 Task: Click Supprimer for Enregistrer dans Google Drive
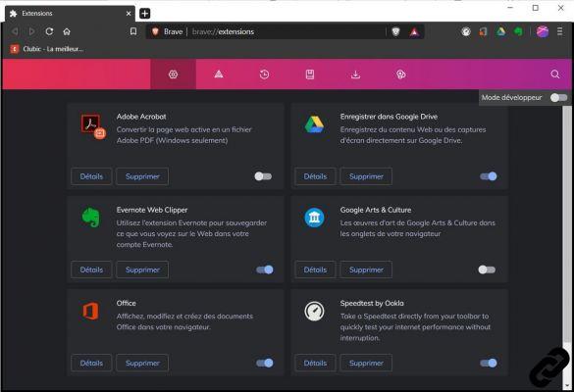click(366, 176)
